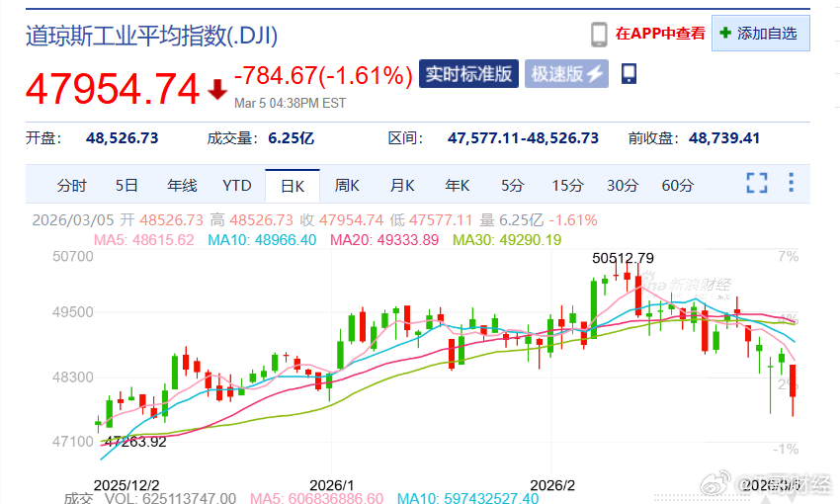Select the 日K tab
The width and height of the screenshot is (840, 504).
click(x=293, y=187)
